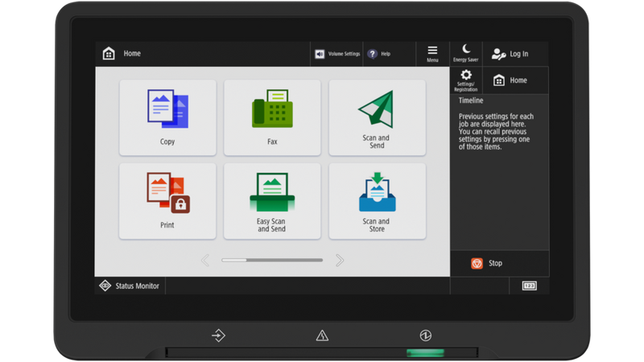This screenshot has height=362, width=644.
Task: Tap the Home icon in title bar
Action: pos(109,54)
